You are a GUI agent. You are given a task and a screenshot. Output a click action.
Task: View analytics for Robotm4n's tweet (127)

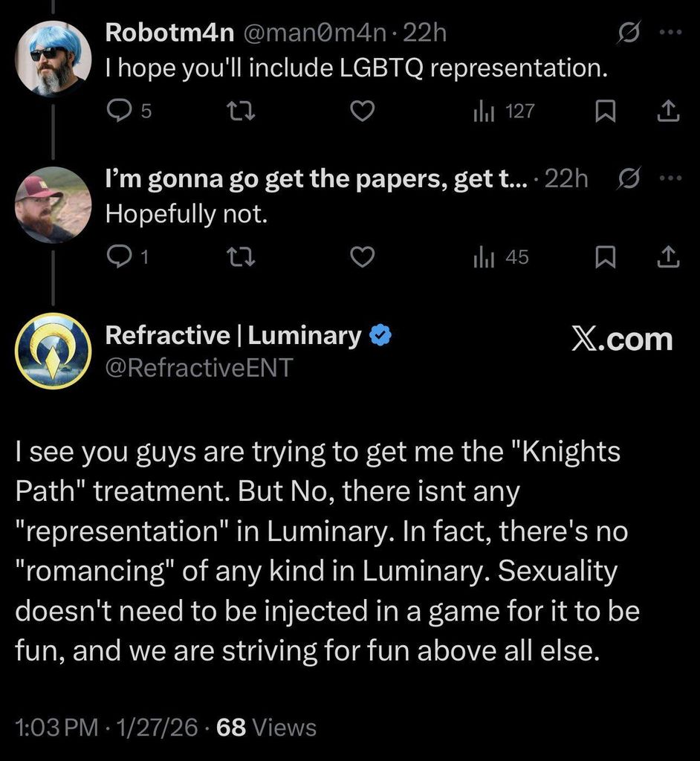tap(483, 111)
